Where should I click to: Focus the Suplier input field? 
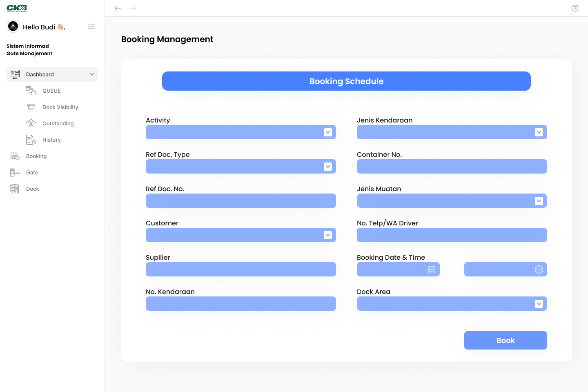coord(241,269)
